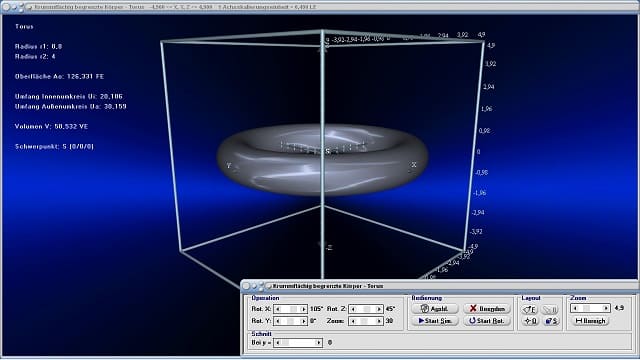Click the control panel title bar 'Torus'
This screenshot has width=640, height=360.
point(439,286)
